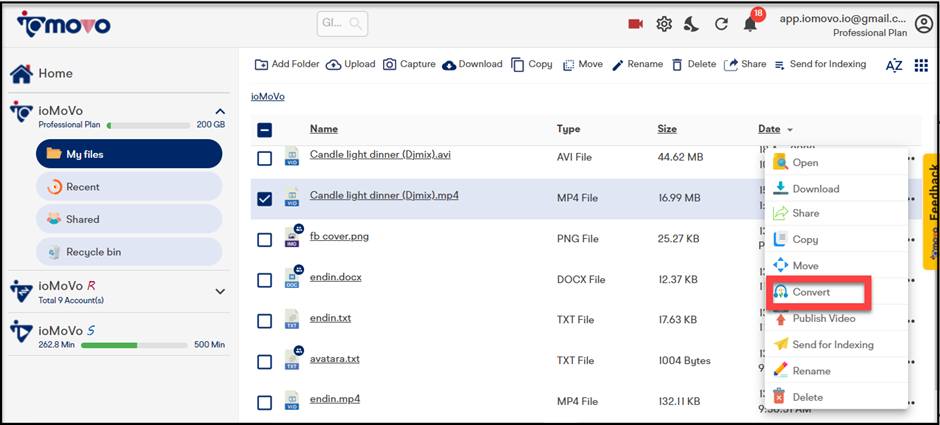Sort by the Size column header
Screen dimensions: 940x425
(x=667, y=129)
